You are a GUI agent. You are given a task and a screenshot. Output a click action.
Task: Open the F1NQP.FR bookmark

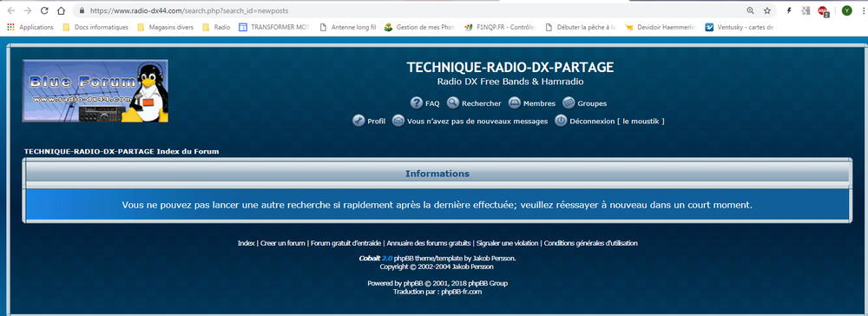(x=501, y=27)
